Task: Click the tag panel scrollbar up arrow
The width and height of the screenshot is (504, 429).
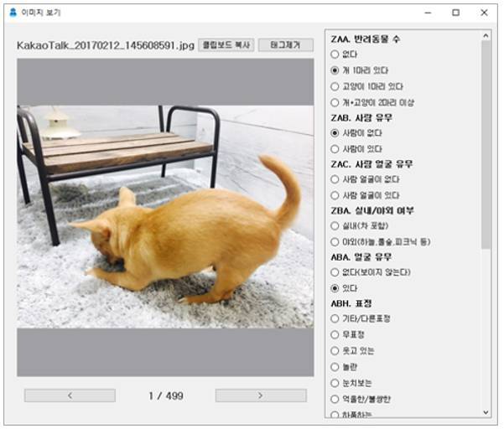Action: (x=486, y=36)
